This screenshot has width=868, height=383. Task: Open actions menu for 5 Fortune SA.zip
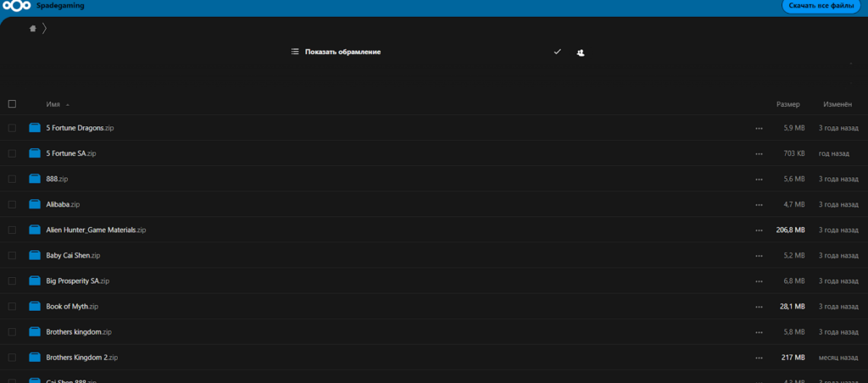tap(759, 153)
